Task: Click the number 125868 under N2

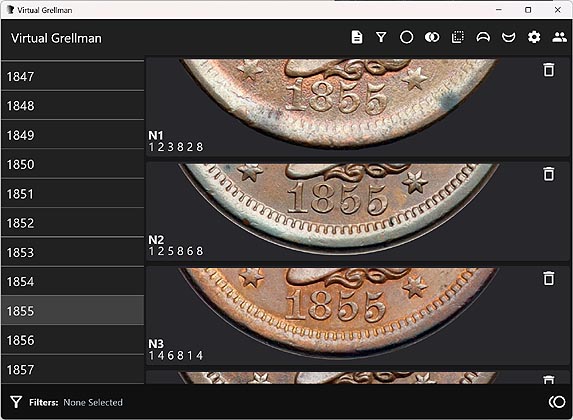Action: click(x=176, y=251)
